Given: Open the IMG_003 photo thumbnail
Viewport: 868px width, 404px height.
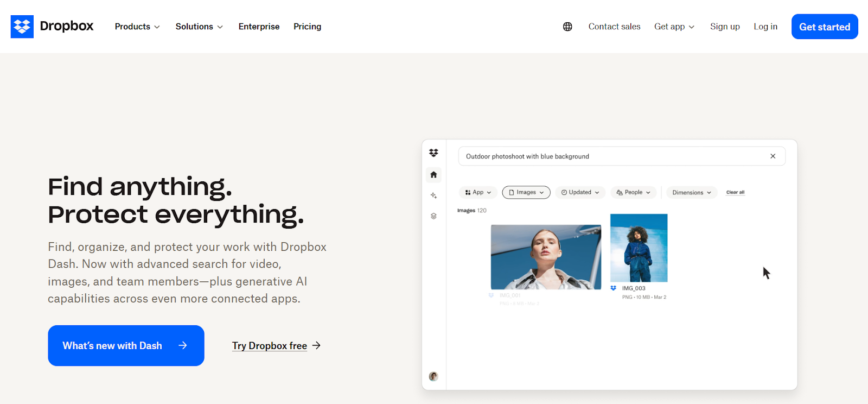Looking at the screenshot, I should (x=639, y=248).
